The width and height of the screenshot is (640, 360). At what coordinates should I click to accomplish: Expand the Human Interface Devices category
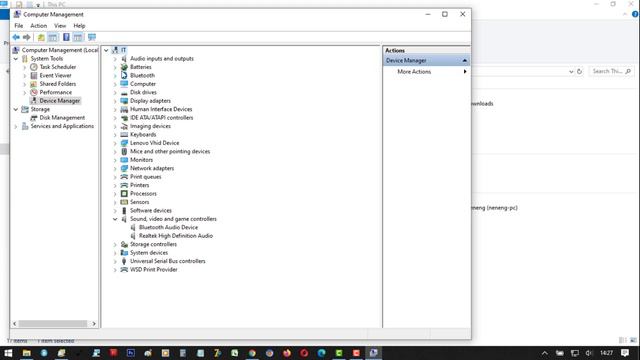click(115, 109)
